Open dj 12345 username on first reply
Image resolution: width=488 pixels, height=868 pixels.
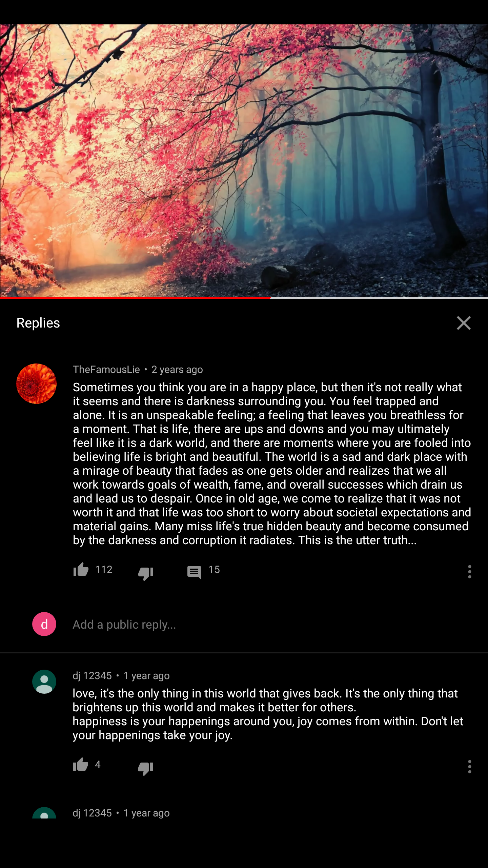(x=92, y=675)
